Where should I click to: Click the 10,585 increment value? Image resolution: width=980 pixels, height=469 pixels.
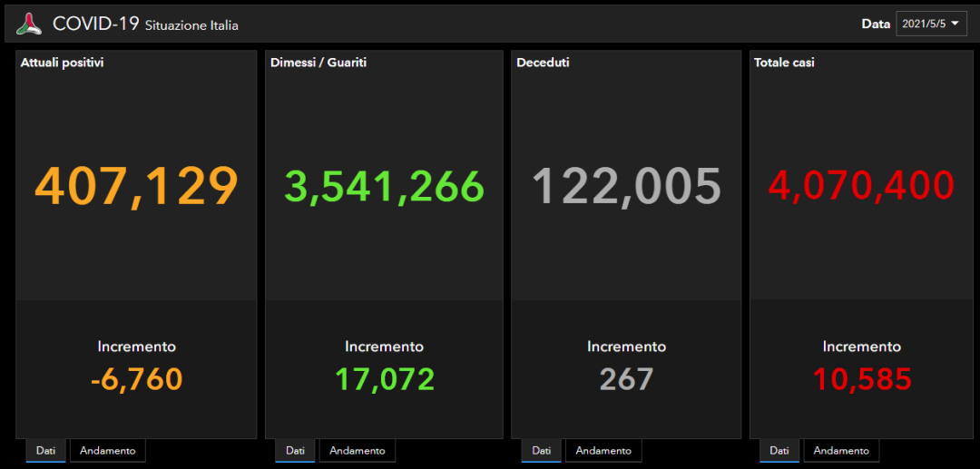tap(862, 379)
